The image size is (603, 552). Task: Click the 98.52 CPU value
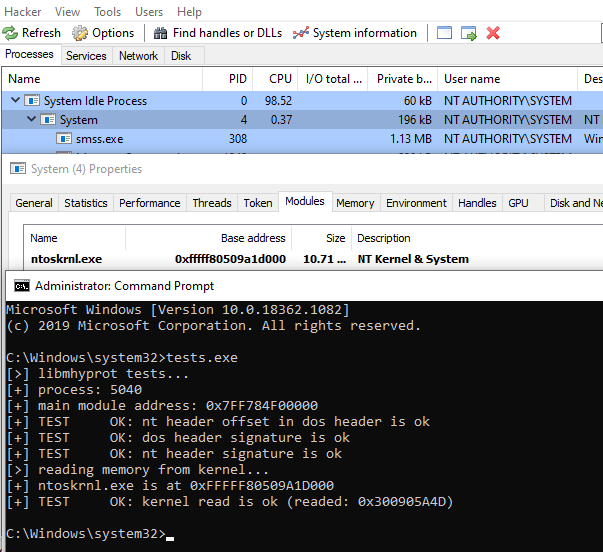coord(278,101)
